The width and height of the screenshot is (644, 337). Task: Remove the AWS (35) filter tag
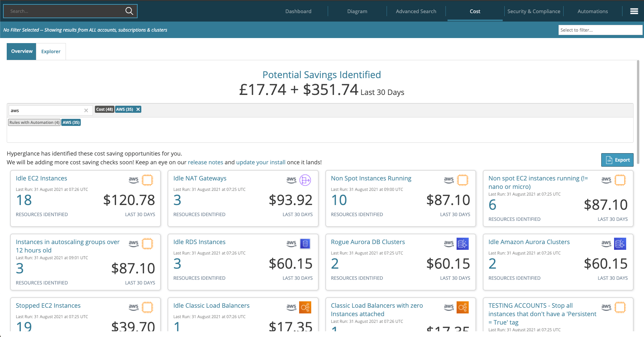point(138,109)
